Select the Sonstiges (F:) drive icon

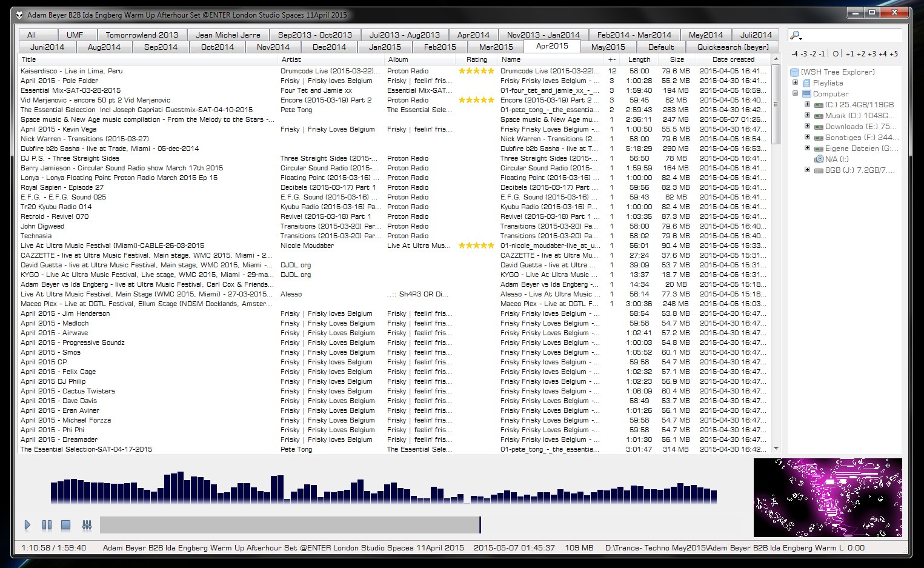pos(819,138)
